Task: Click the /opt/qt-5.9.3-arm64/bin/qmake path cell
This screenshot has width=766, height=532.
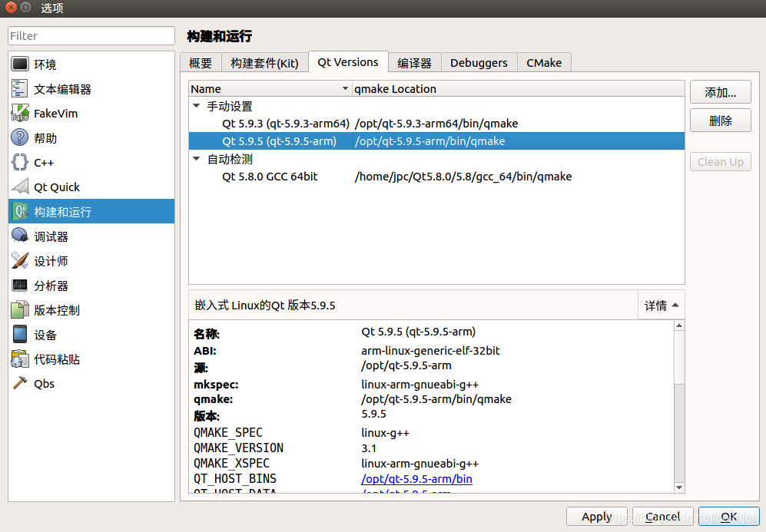Action: point(436,124)
